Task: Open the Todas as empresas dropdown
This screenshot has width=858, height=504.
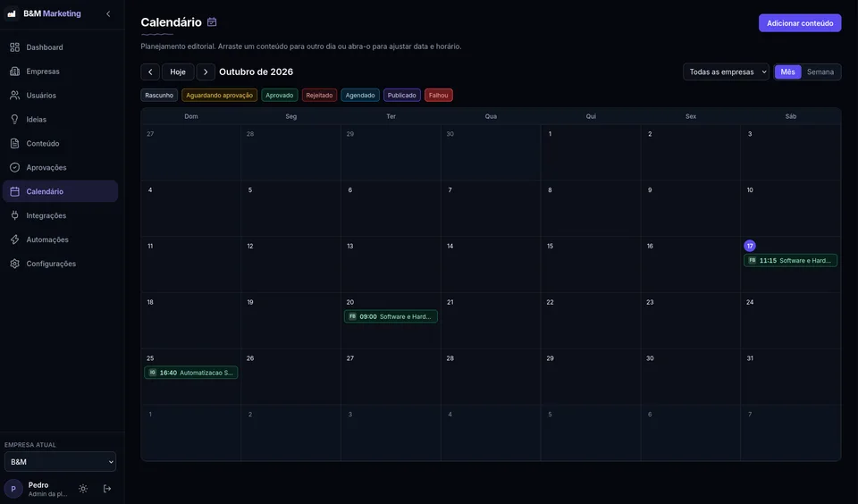Action: (726, 71)
